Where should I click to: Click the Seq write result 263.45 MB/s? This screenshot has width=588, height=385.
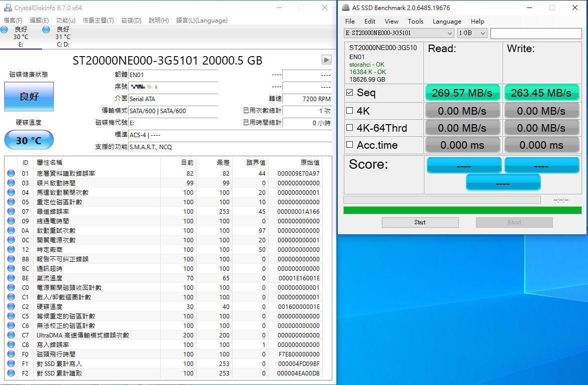541,93
